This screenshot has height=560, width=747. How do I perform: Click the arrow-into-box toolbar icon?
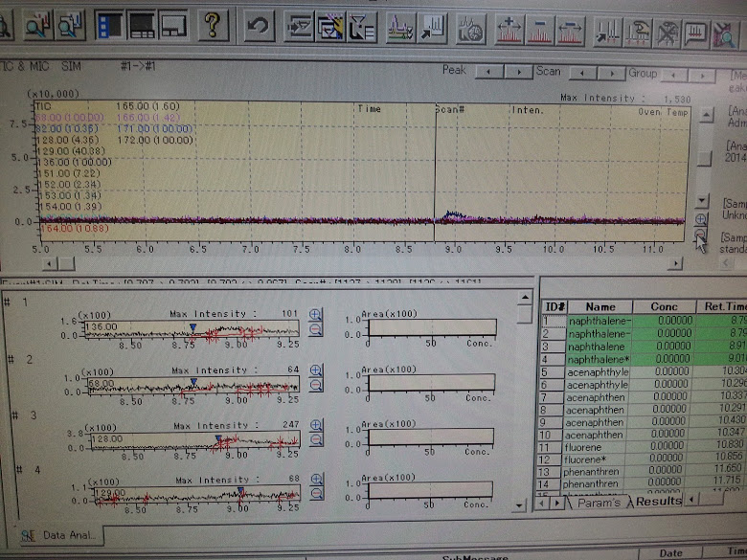(x=299, y=26)
